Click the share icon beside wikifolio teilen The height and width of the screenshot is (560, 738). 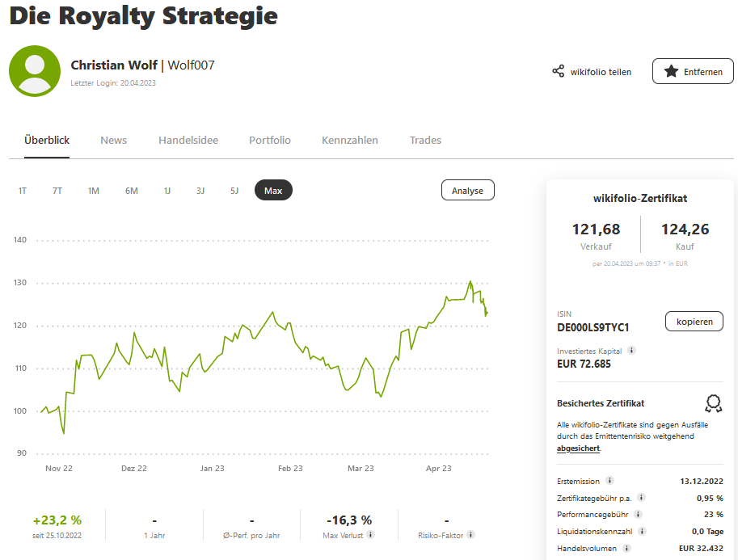(x=558, y=71)
